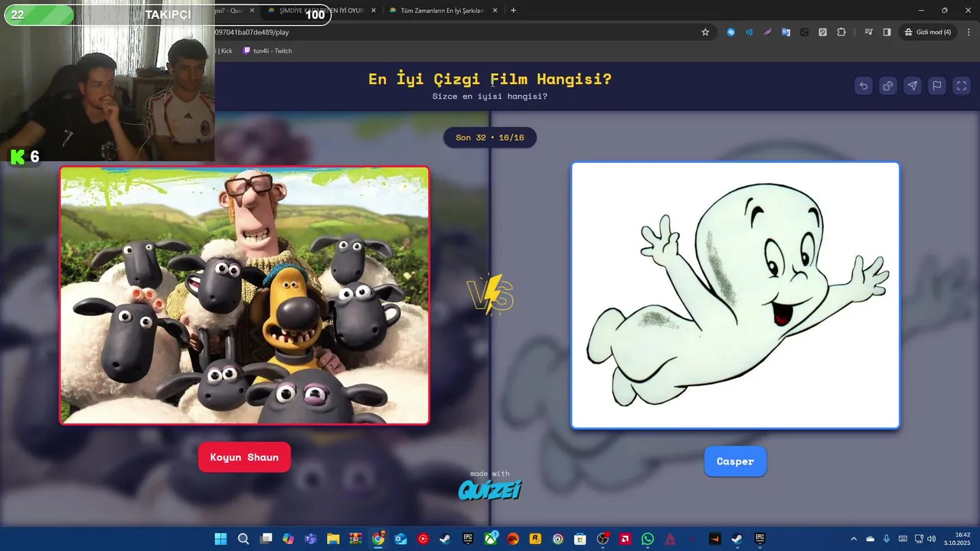Open the volume tray control
The image size is (980, 551).
[x=933, y=539]
